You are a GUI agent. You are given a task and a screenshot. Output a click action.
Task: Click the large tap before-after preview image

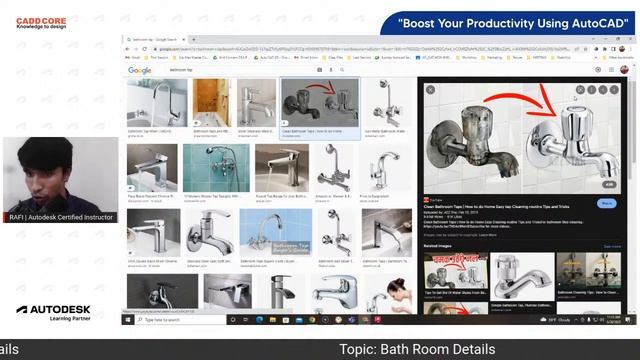pos(522,138)
